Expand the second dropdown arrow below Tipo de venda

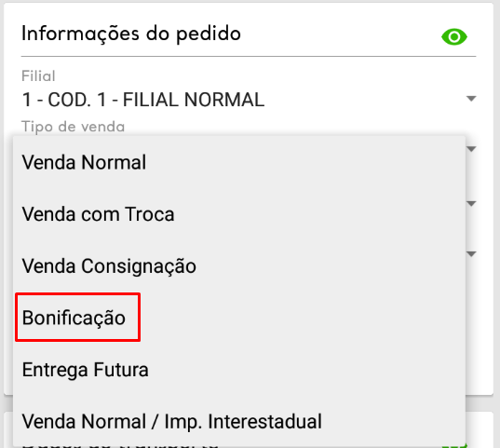pyautogui.click(x=471, y=203)
